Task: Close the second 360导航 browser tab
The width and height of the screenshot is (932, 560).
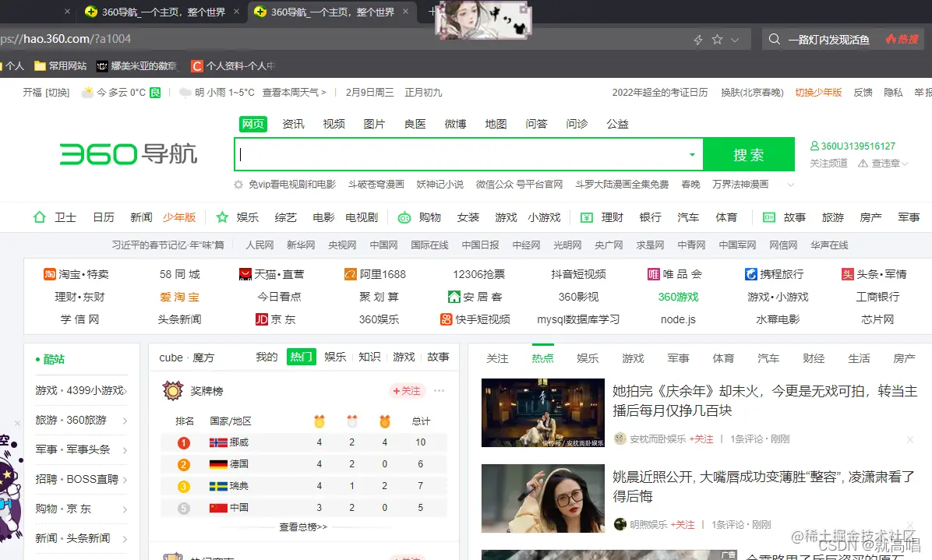Action: point(236,11)
